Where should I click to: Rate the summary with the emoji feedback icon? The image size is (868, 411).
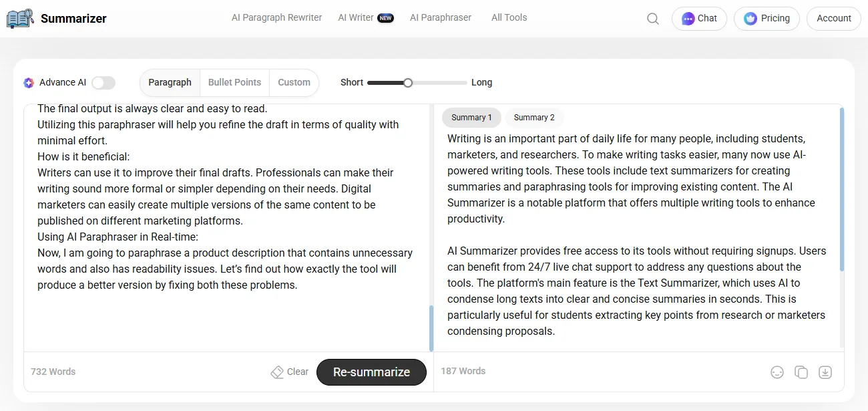[777, 372]
